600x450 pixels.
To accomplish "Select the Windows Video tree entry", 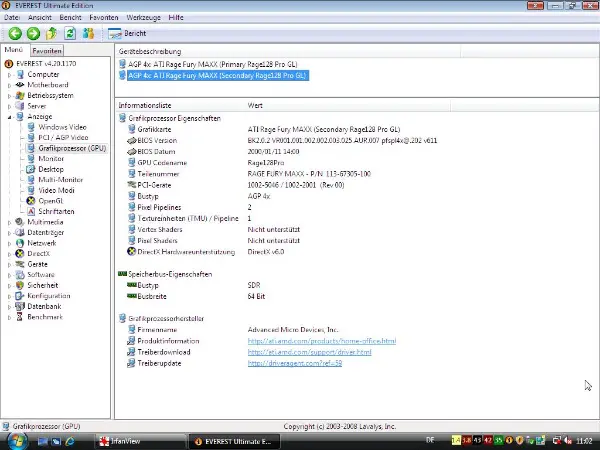I will tap(62, 127).
